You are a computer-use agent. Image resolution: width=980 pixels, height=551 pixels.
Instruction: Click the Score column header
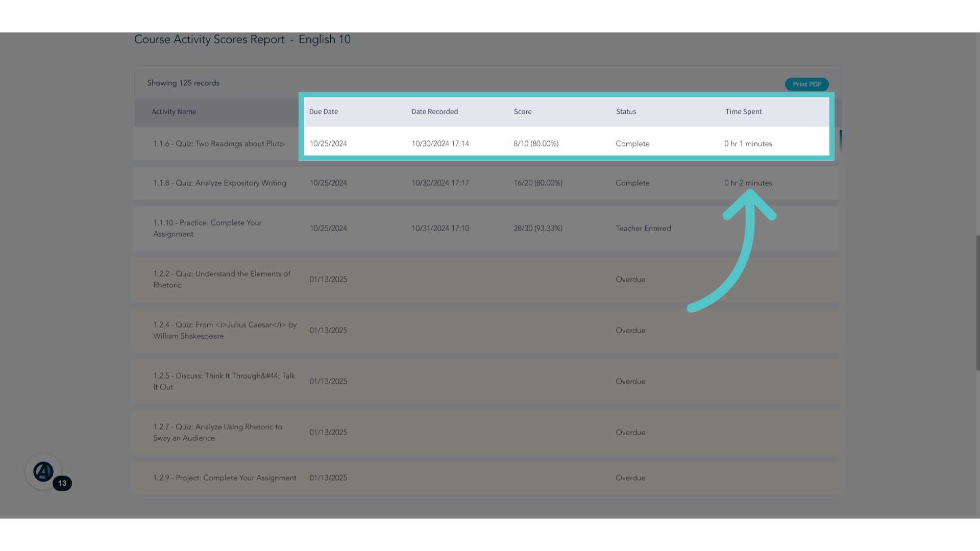(523, 112)
